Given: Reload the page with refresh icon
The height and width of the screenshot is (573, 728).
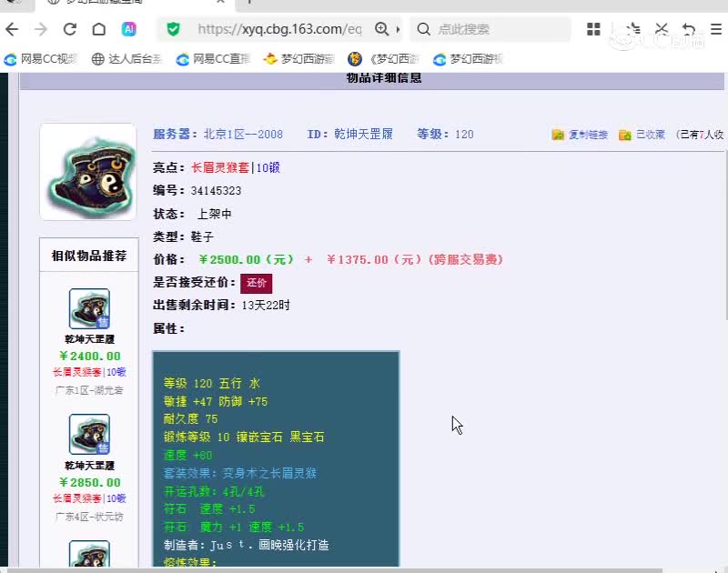Looking at the screenshot, I should [70, 30].
